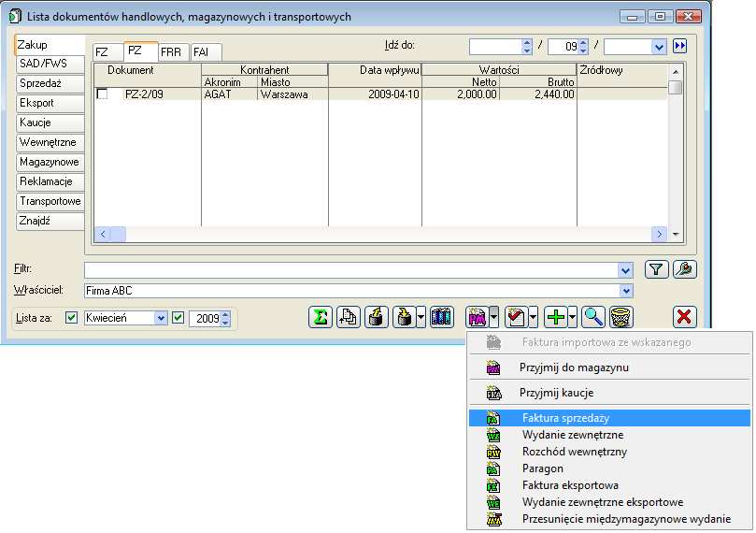Viewport: 756px width, 533px height.
Task: Switch to the FRR tab
Action: coord(171,52)
